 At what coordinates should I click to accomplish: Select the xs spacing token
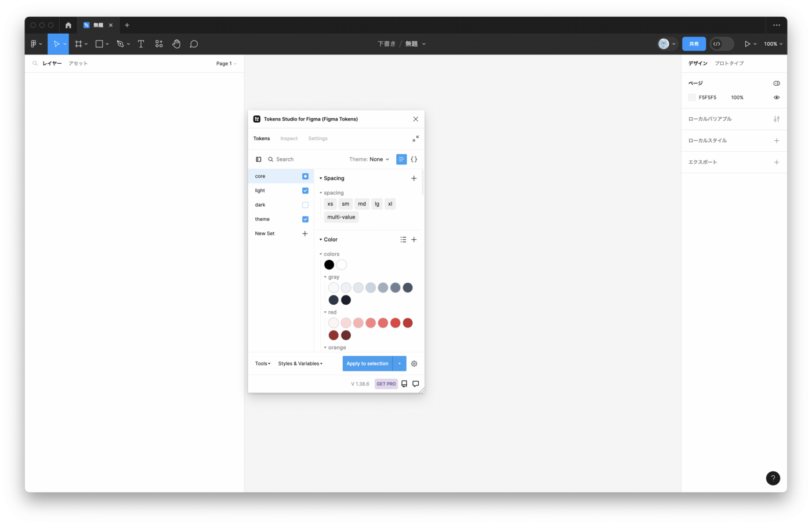330,204
